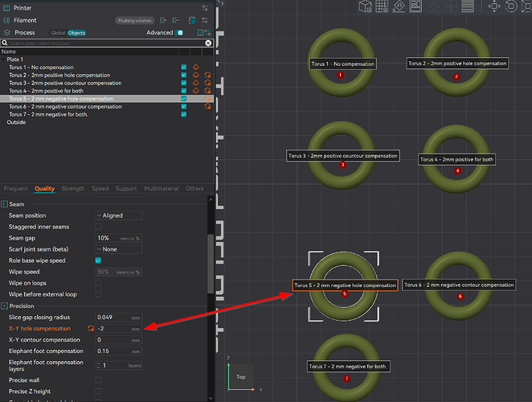Collapse the Precision settings section
The height and width of the screenshot is (402, 532).
pyautogui.click(x=4, y=306)
